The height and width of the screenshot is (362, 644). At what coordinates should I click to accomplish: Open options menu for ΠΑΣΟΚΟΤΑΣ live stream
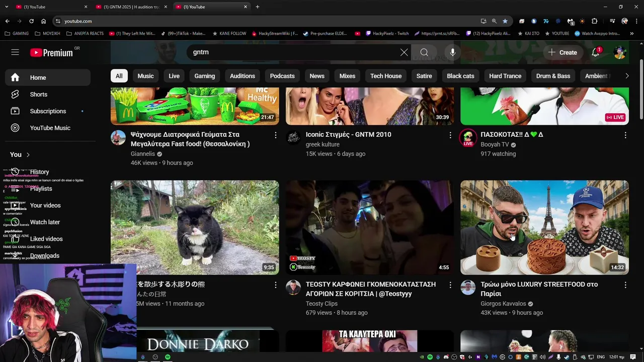point(625,135)
